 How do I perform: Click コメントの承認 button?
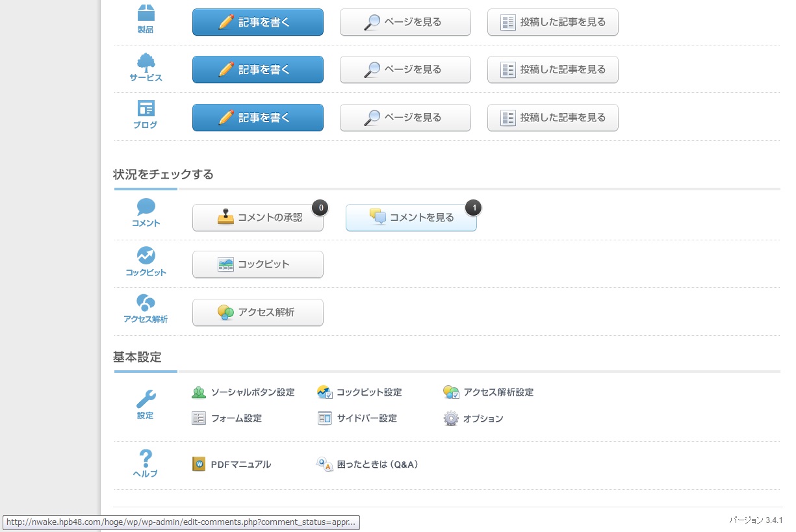[x=258, y=218]
